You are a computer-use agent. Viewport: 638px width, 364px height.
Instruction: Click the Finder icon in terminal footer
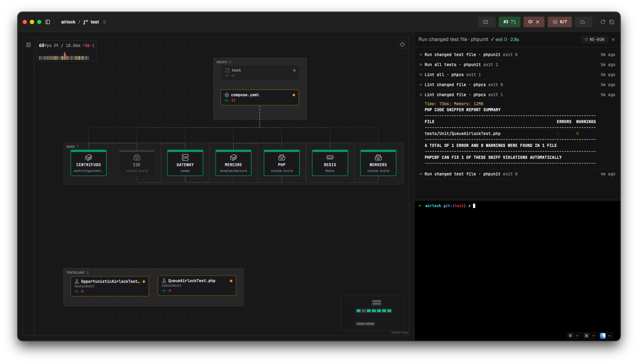[x=603, y=336]
